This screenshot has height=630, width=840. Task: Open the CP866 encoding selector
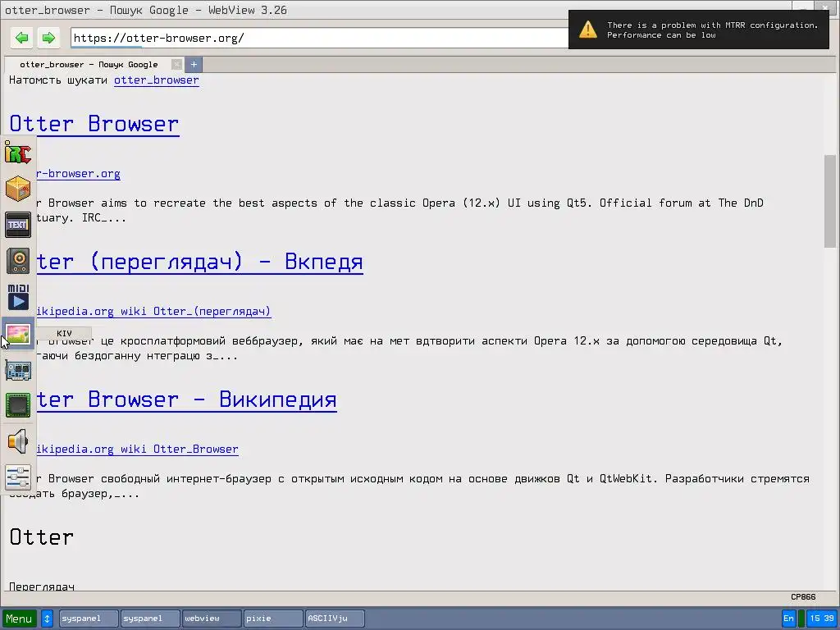click(x=803, y=597)
